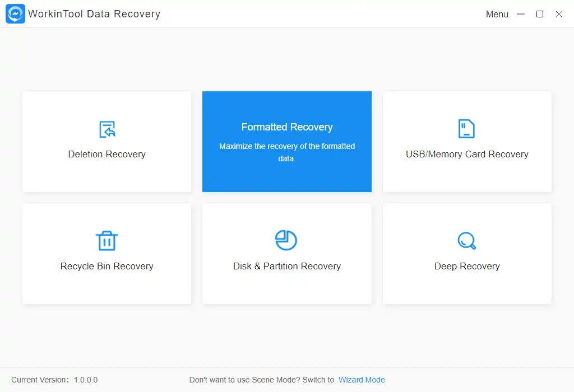Click the Recycle Bin trash icon
The width and height of the screenshot is (574, 392).
click(x=107, y=241)
